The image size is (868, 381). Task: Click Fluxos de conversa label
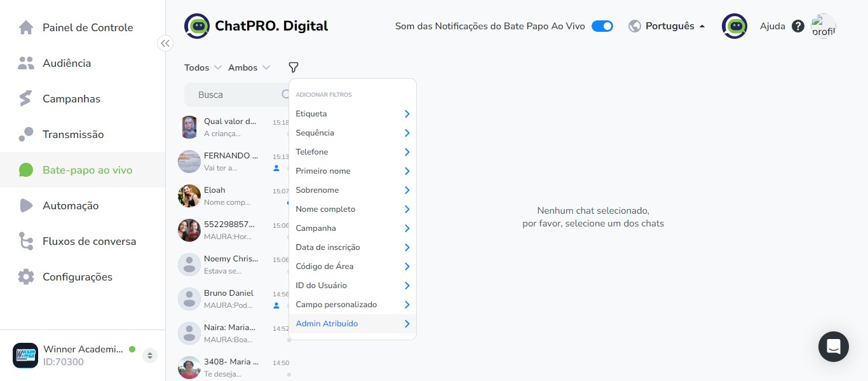coord(90,241)
